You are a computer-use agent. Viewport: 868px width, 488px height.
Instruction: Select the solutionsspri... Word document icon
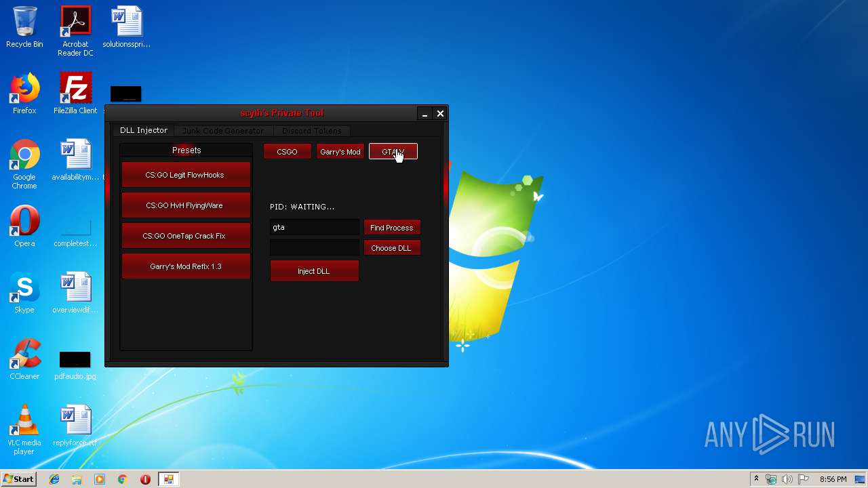point(127,28)
